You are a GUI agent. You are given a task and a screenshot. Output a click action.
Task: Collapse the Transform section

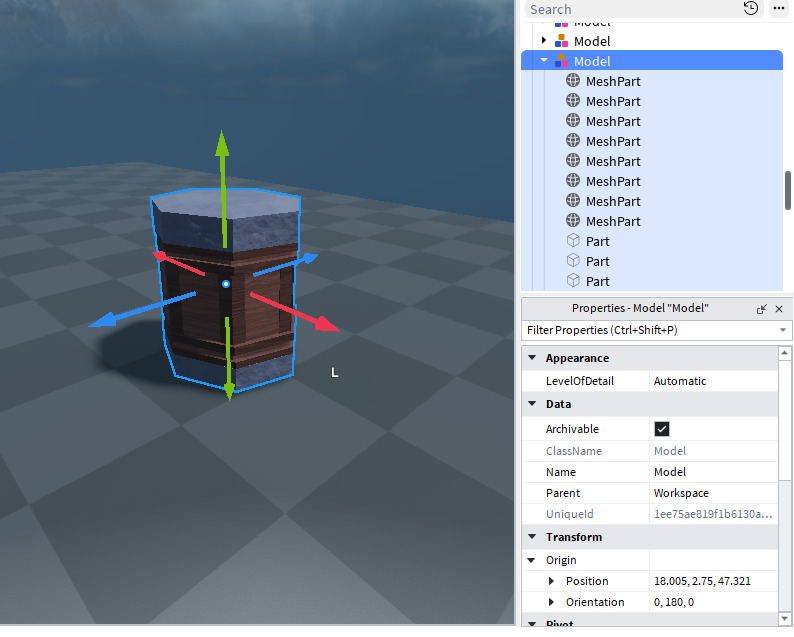tap(532, 536)
